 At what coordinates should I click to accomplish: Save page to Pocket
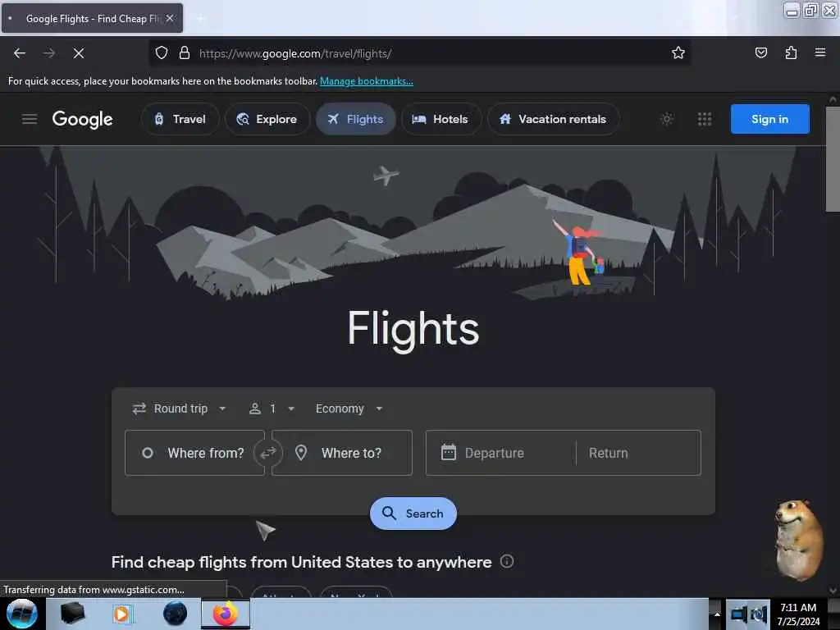coord(760,52)
